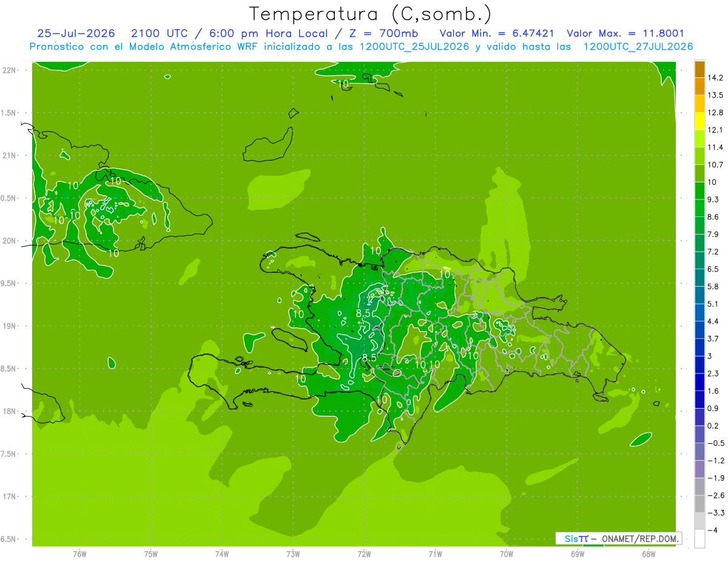Click the "13.5" color scale value
The height and width of the screenshot is (562, 728).
pyautogui.click(x=716, y=95)
